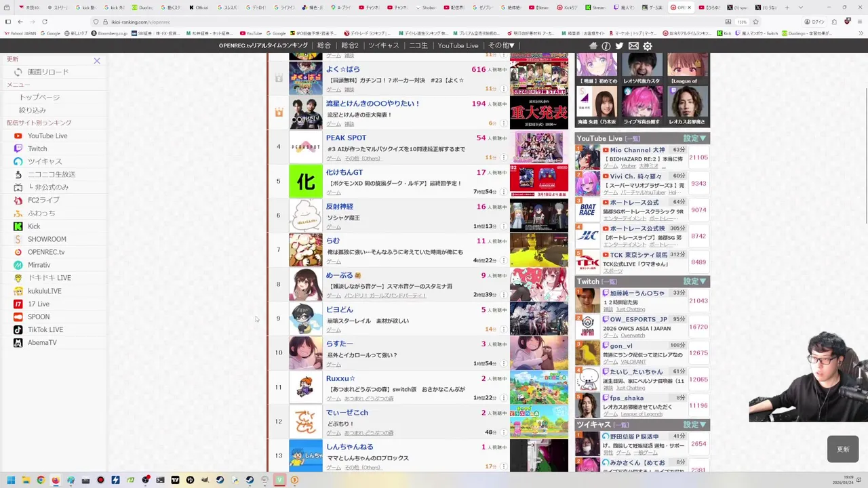Open options menu for PEAK SPOT row
Viewport: 868px width, 488px height.
503,157
